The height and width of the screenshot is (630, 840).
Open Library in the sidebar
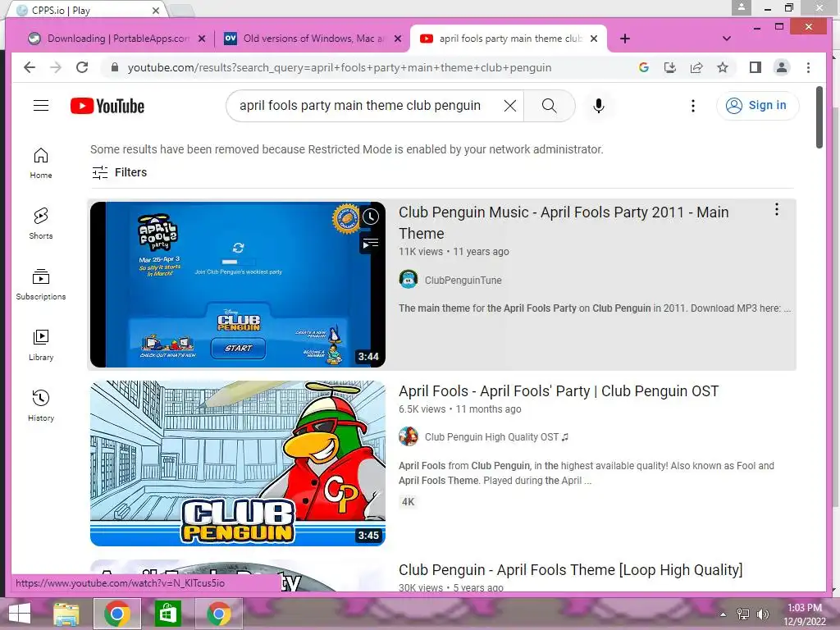pyautogui.click(x=41, y=345)
